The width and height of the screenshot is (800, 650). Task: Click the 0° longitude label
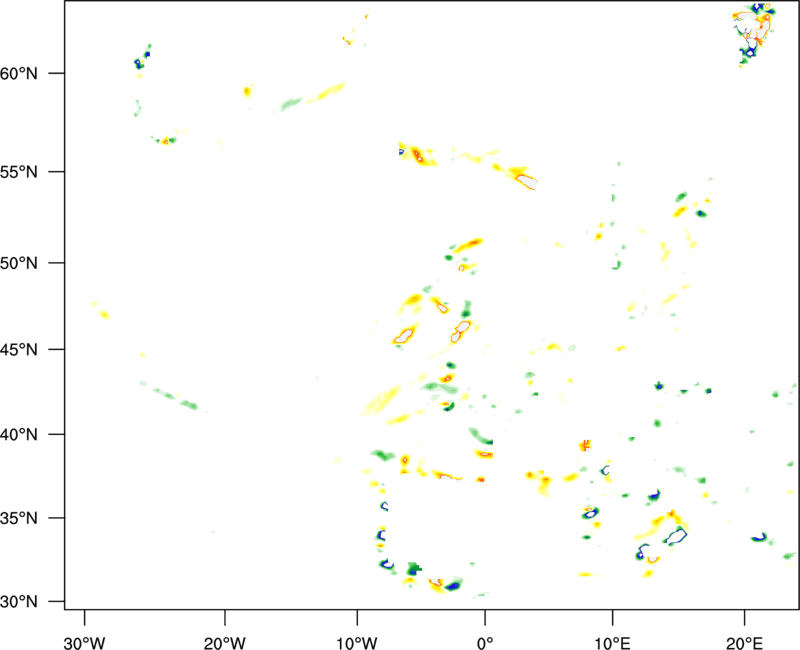point(485,643)
